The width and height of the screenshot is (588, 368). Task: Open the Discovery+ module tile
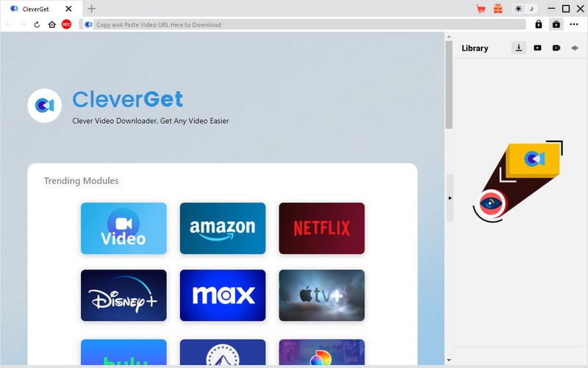pyautogui.click(x=322, y=353)
